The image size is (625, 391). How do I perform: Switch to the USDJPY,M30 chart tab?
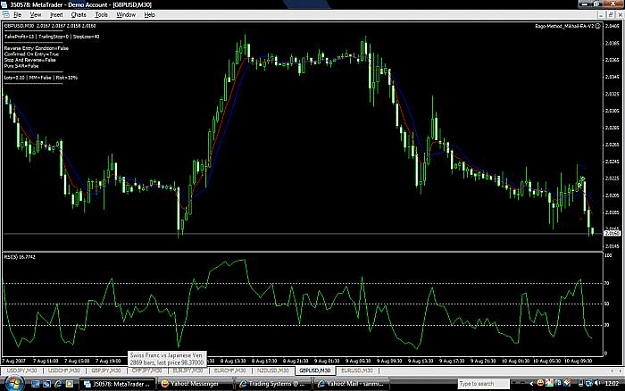(x=22, y=371)
